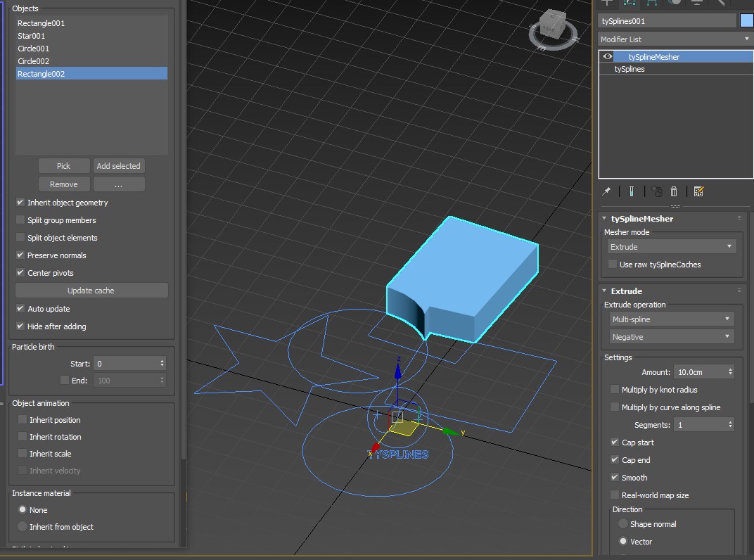This screenshot has width=754, height=560.
Task: Click the Segments value field
Action: click(x=700, y=425)
